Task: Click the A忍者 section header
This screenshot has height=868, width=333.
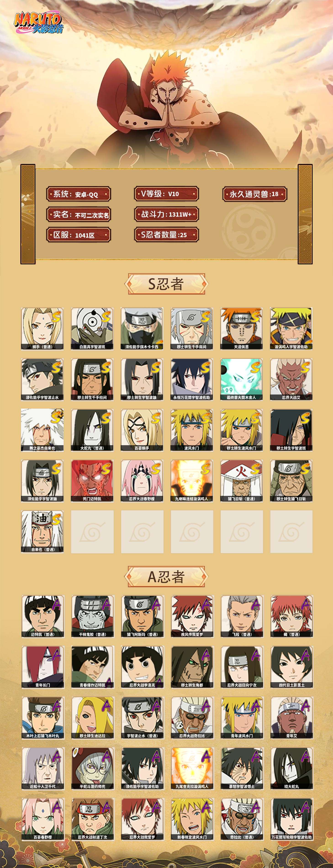Action: click(166, 576)
